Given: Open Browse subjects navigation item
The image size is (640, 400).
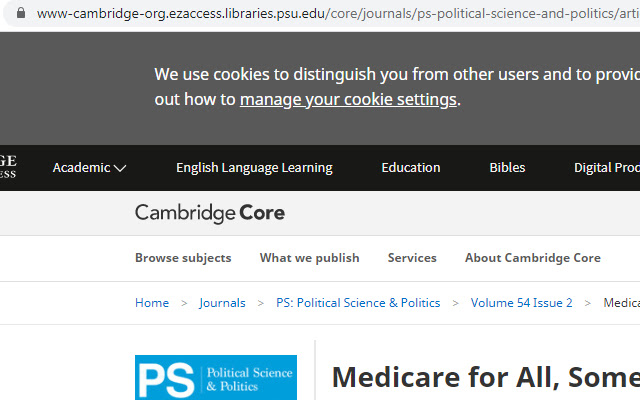Looking at the screenshot, I should coord(183,258).
